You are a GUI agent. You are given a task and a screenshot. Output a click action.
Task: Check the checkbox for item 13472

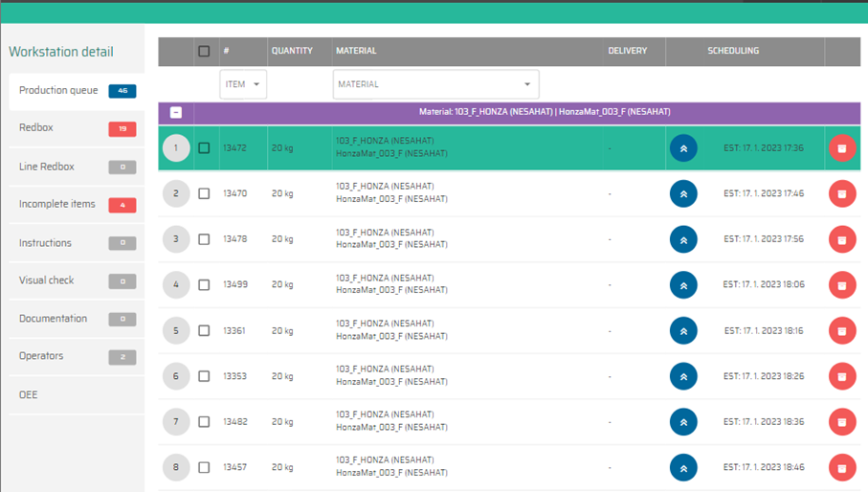[204, 148]
